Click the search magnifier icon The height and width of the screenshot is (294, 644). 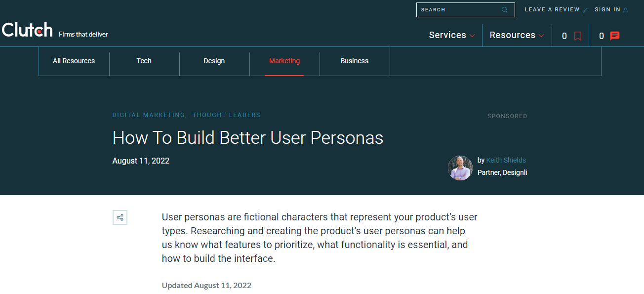[504, 10]
